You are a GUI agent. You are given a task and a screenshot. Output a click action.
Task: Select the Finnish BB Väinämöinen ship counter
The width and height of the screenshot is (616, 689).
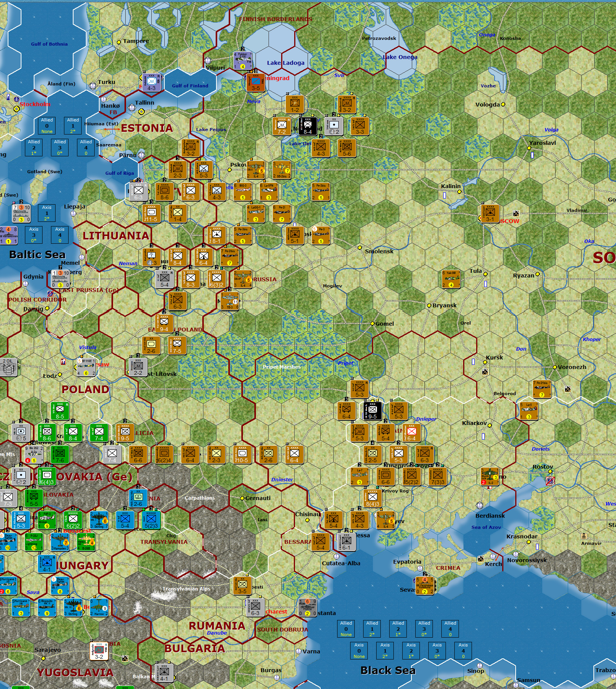click(8, 235)
